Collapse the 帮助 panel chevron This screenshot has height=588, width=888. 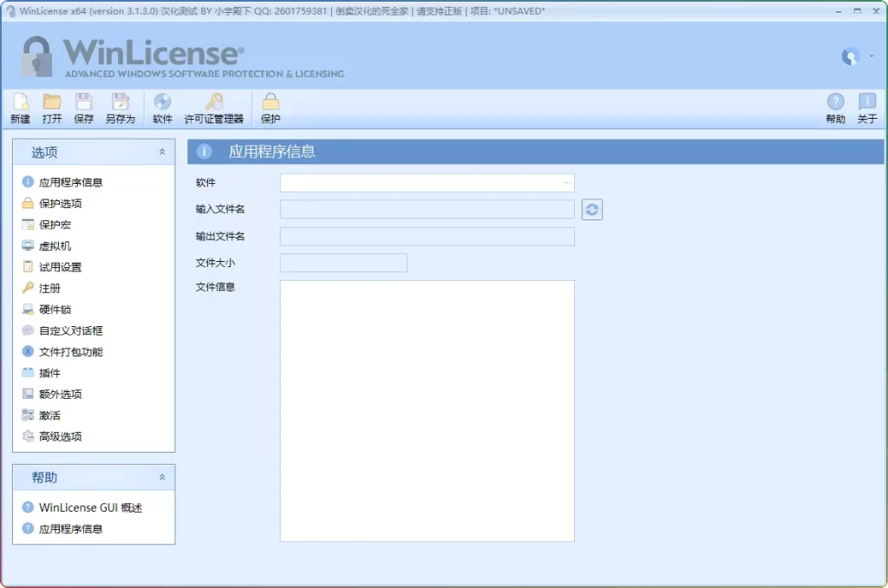[162, 477]
